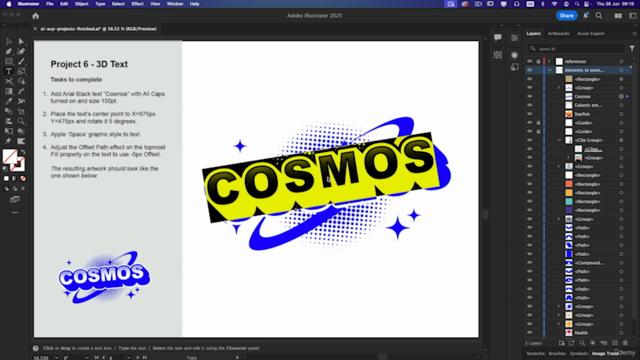Click the Share button
Image resolution: width=640 pixels, height=360 pixels.
click(567, 16)
